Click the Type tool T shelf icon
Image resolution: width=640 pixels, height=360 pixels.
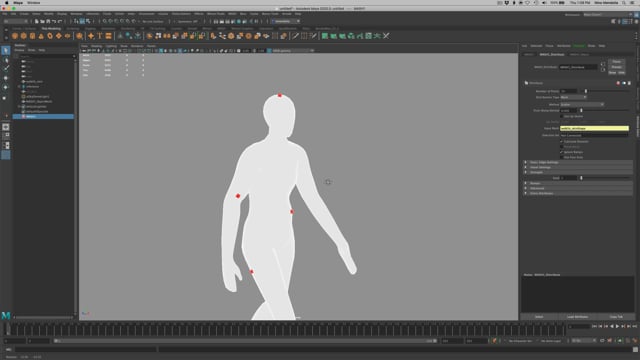coord(100,36)
